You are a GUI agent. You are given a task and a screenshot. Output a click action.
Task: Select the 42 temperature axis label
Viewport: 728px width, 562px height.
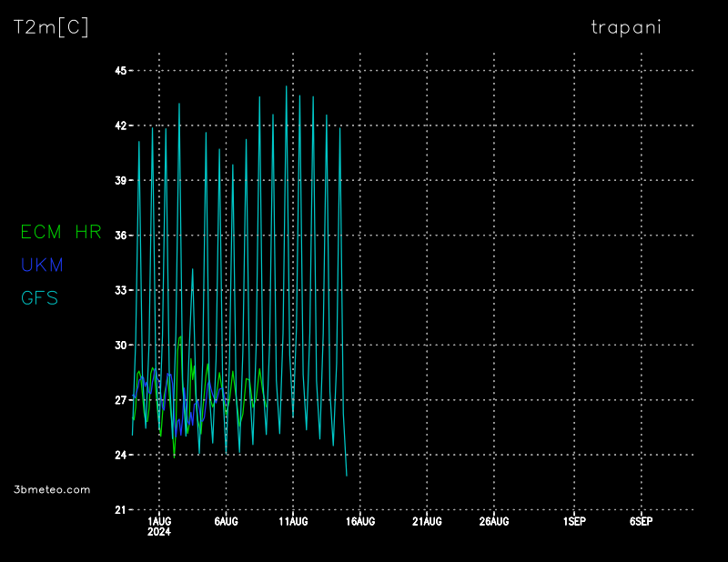[x=119, y=125]
